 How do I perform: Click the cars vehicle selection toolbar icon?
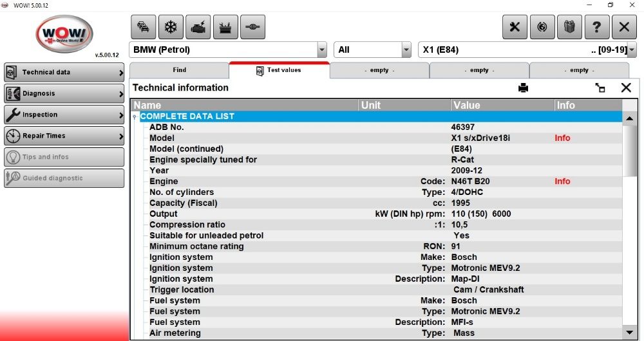click(x=144, y=27)
